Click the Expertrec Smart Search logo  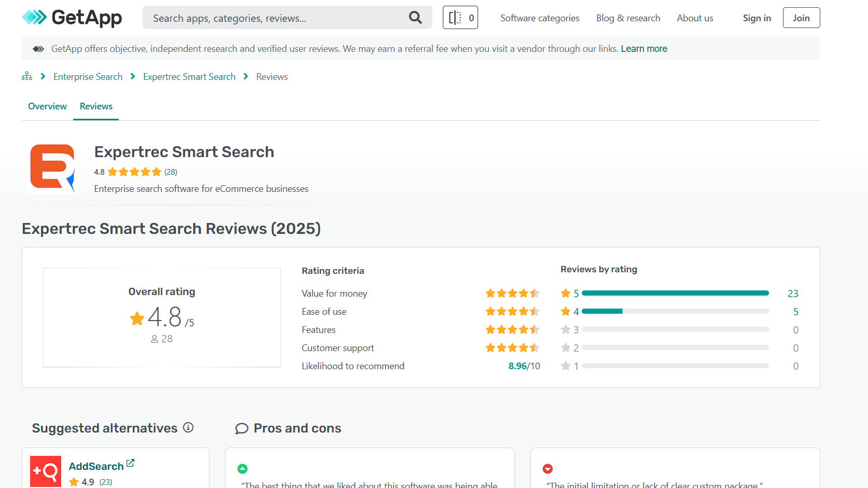[x=52, y=169]
